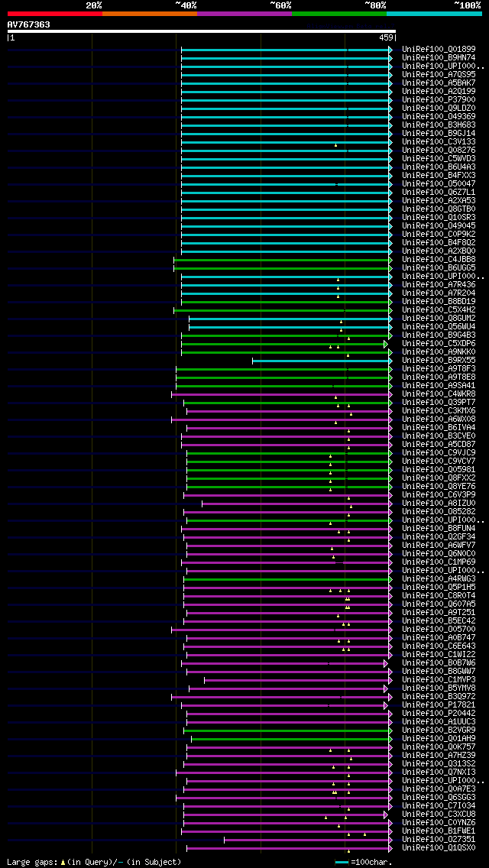
Task: Open UniRef100_A2Q199 entry
Action: tap(439, 92)
